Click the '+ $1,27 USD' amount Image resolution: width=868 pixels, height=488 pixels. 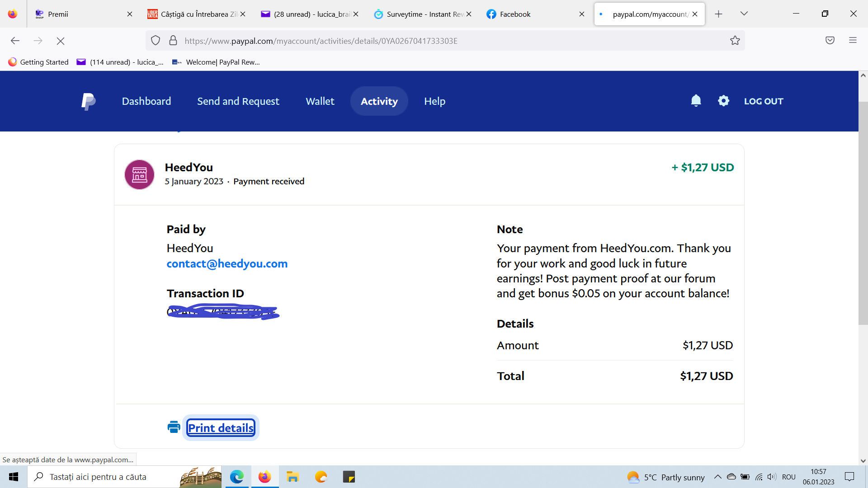(x=703, y=167)
